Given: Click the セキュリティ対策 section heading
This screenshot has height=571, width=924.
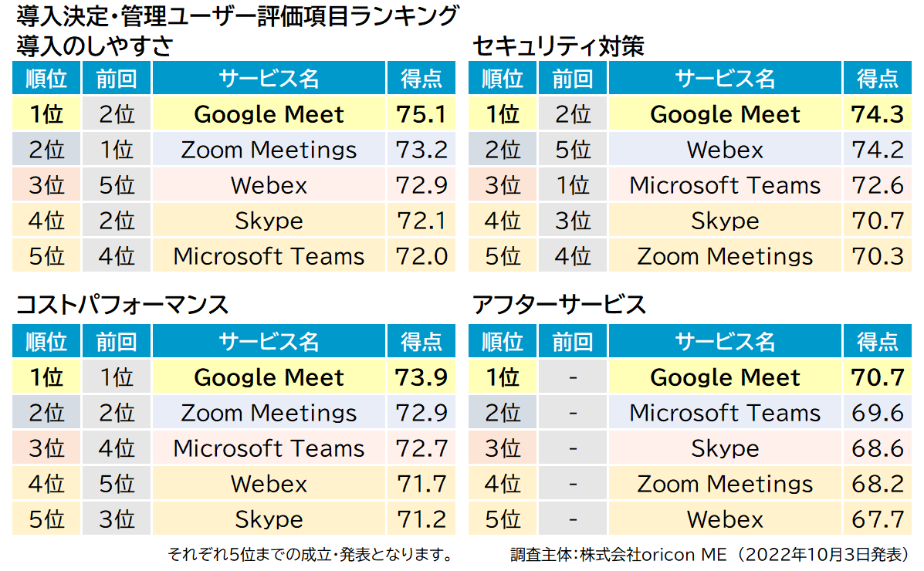Looking at the screenshot, I should click(559, 46).
